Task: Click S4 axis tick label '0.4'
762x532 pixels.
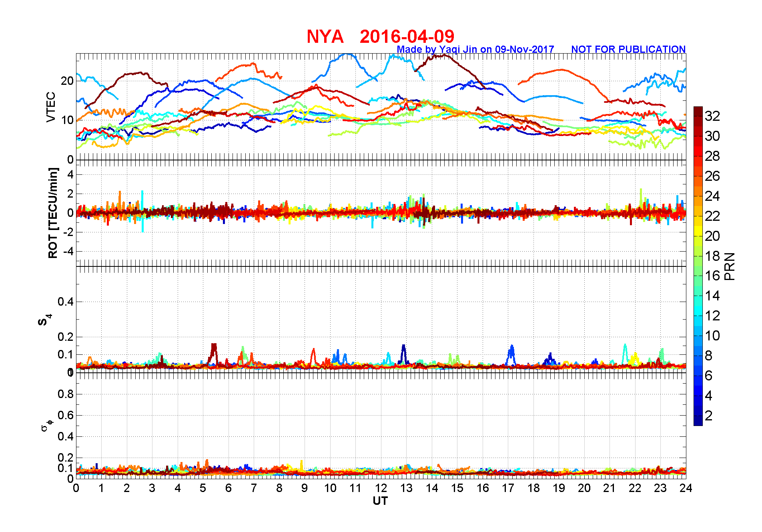Action: (66, 302)
